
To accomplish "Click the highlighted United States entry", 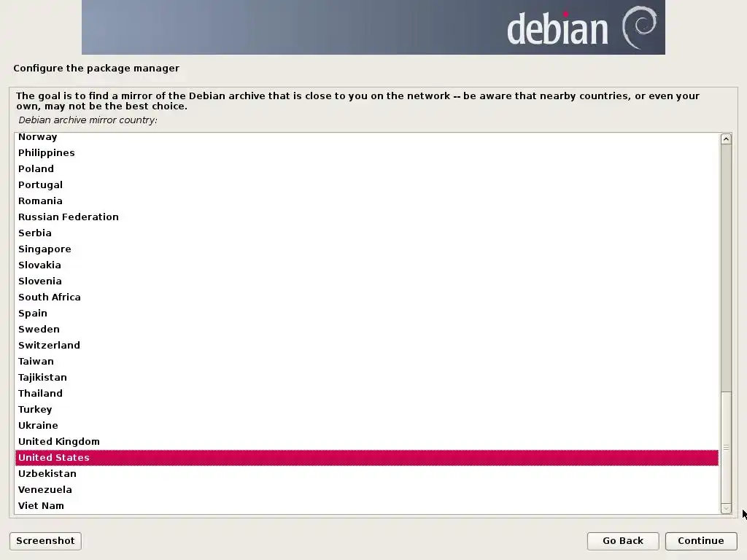I will pos(366,458).
